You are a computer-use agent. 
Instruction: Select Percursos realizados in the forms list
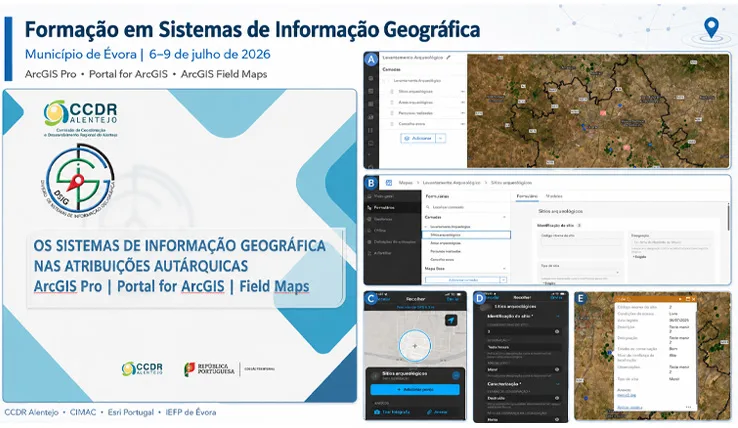point(445,251)
